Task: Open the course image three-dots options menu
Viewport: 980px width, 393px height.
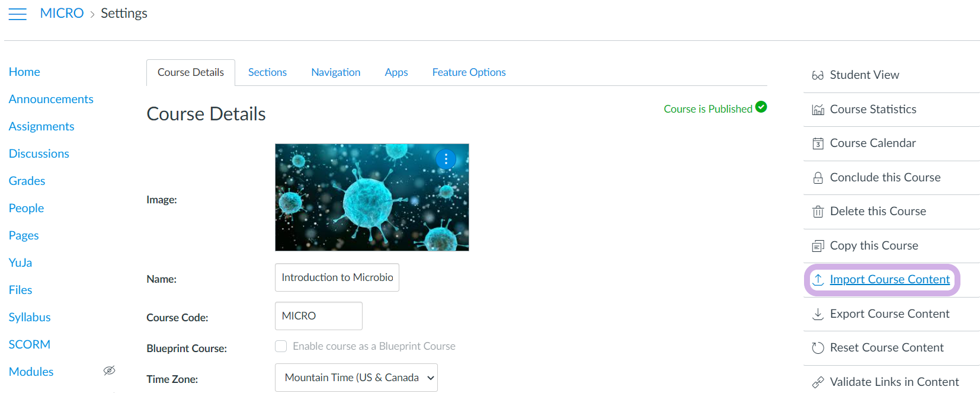Action: (x=446, y=159)
